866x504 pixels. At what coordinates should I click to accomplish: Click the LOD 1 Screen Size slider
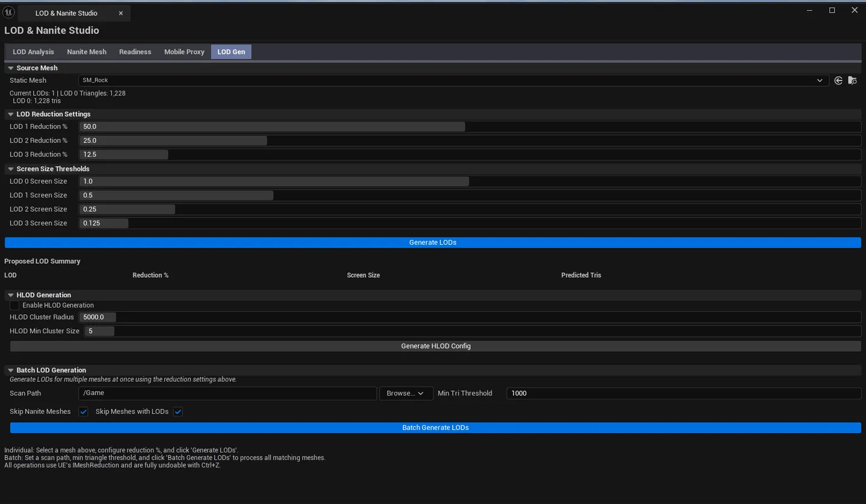(x=470, y=195)
